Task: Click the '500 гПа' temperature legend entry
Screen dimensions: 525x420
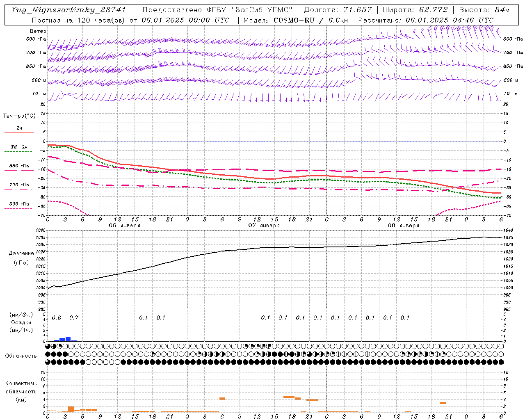Action: (19, 204)
